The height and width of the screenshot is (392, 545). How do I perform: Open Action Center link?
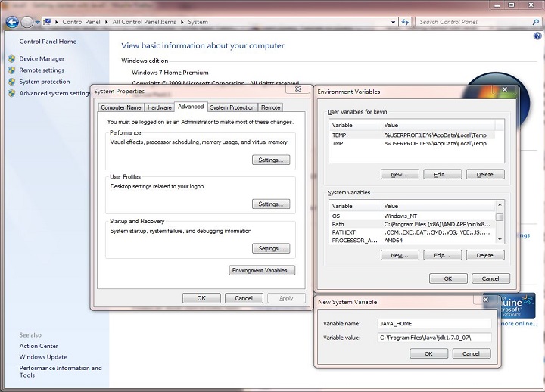(x=39, y=346)
